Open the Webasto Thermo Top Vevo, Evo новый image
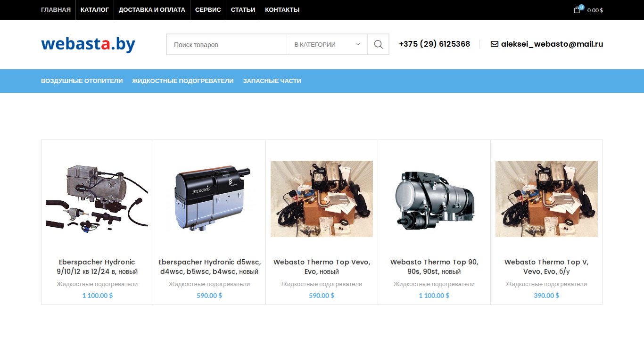Viewport: 644px width, 362px height. pos(322,198)
